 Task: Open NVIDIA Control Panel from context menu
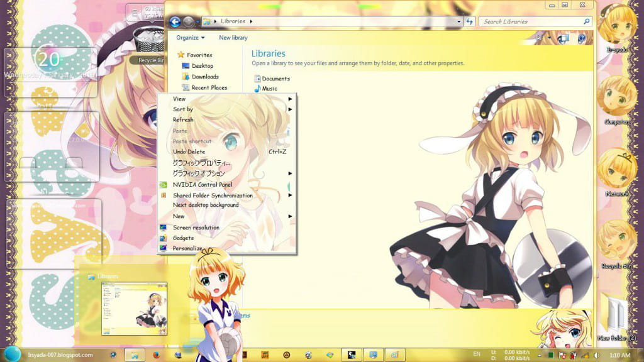click(x=203, y=185)
